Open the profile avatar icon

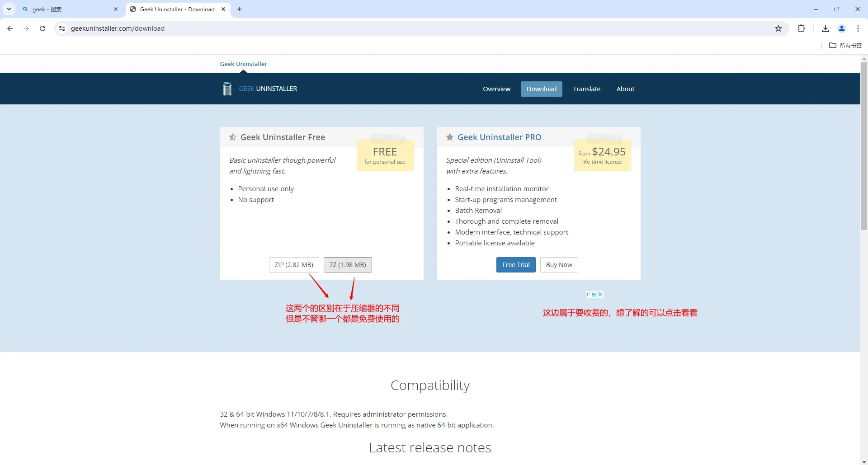pyautogui.click(x=842, y=28)
